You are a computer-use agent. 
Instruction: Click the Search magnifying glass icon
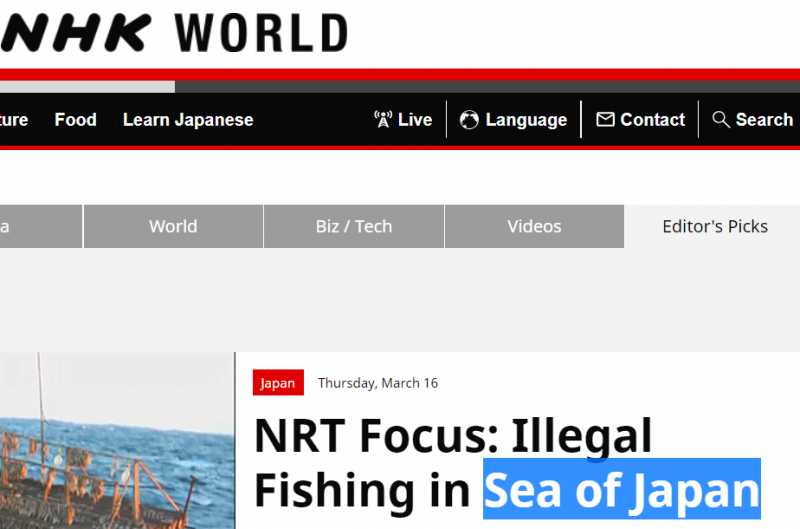click(x=721, y=120)
